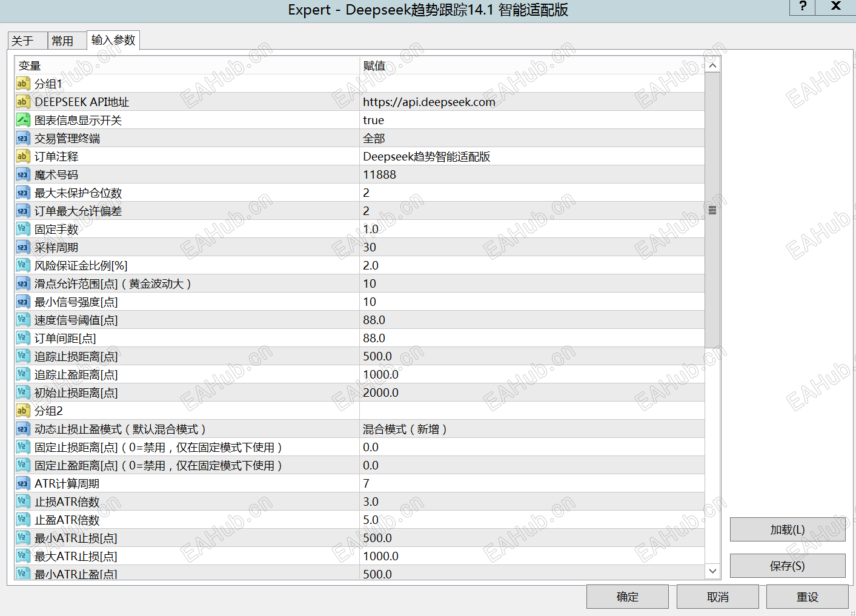
Task: Click the double icon beside 订单间距[点]
Action: pos(22,338)
